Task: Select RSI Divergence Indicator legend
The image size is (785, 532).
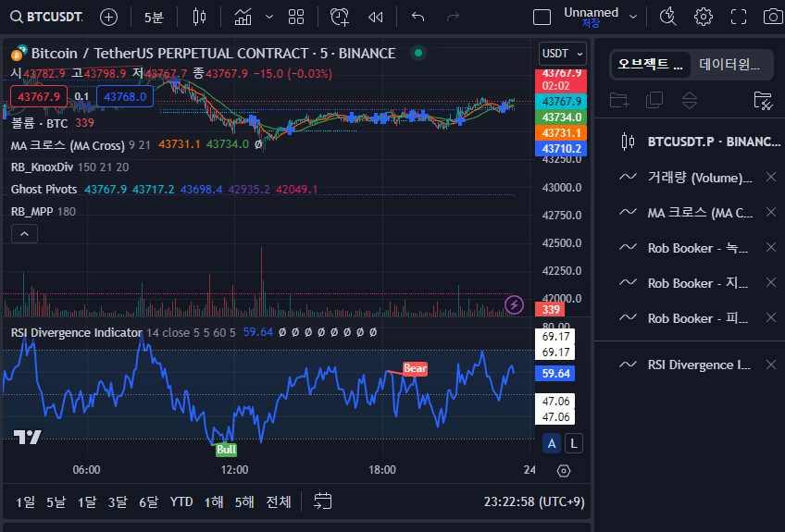Action: click(77, 333)
